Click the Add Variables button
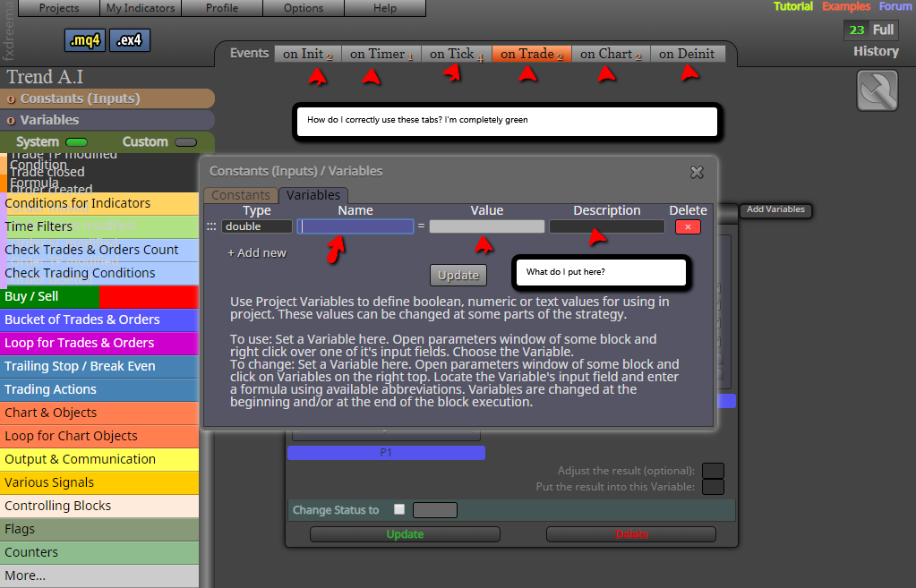The image size is (916, 588). click(775, 209)
